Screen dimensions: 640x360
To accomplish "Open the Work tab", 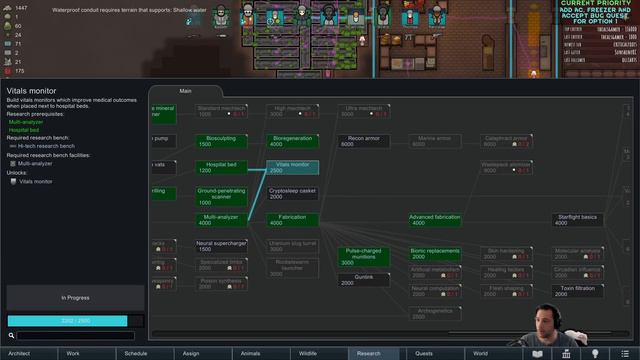I will 87,353.
